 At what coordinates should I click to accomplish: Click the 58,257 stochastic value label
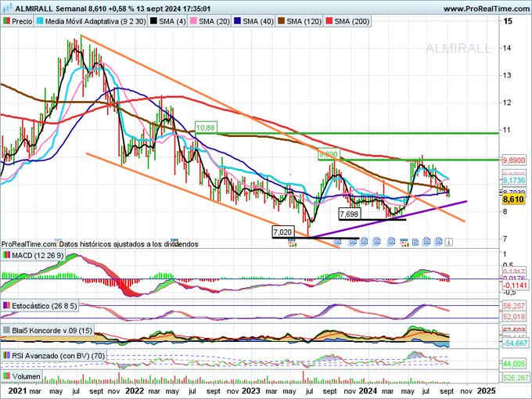(514, 306)
